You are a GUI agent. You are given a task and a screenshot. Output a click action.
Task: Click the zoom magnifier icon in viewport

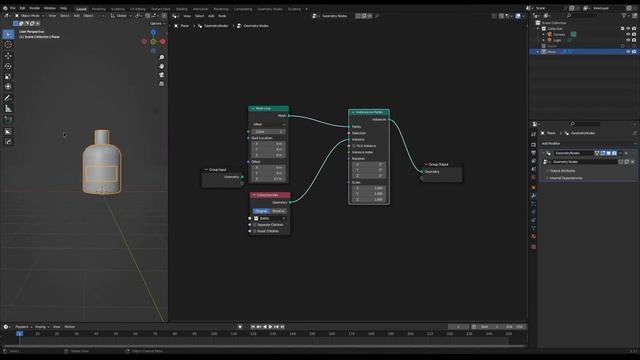[162, 58]
